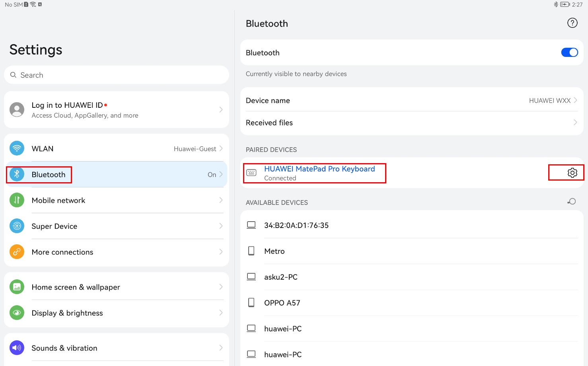Image resolution: width=588 pixels, height=366 pixels.
Task: Refresh the available devices scan
Action: [x=572, y=201]
